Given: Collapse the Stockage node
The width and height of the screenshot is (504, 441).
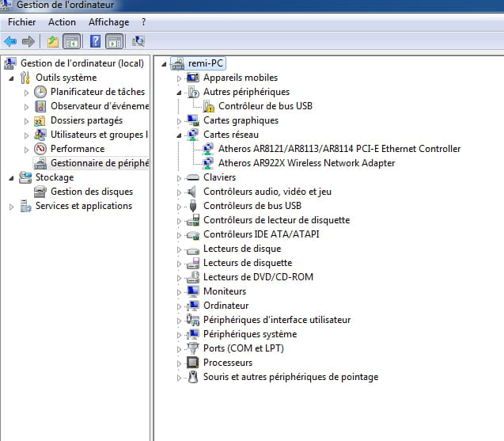Looking at the screenshot, I should point(11,178).
